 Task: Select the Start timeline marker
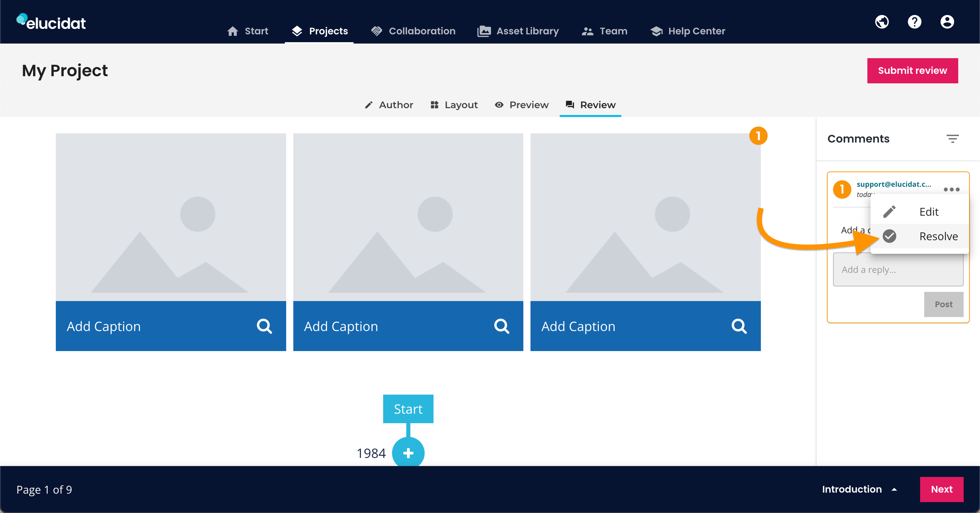point(408,409)
